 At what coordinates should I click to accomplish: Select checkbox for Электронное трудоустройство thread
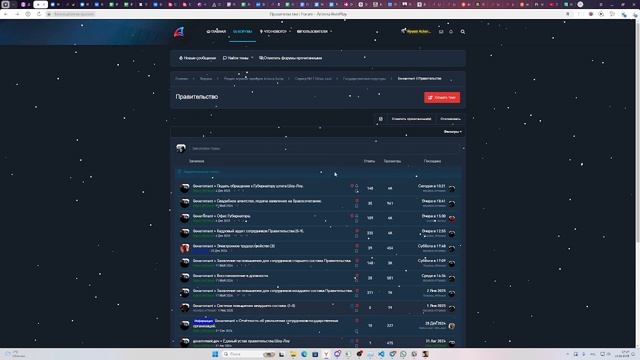click(x=356, y=251)
